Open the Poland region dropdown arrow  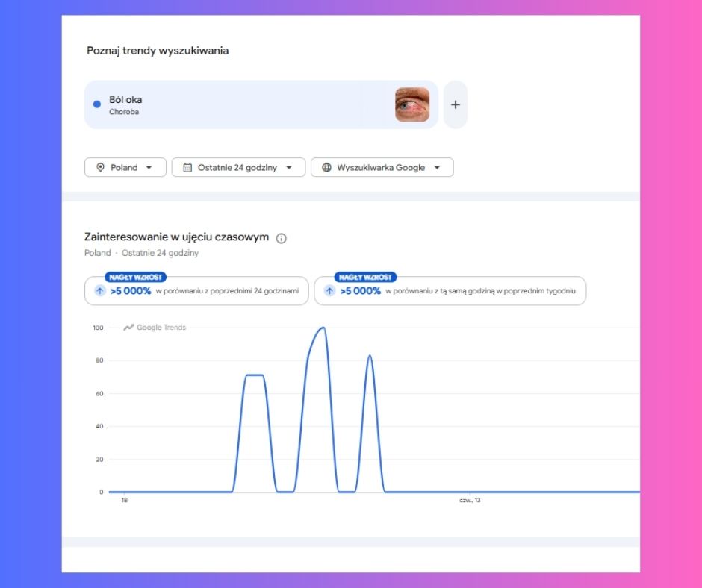pos(149,167)
